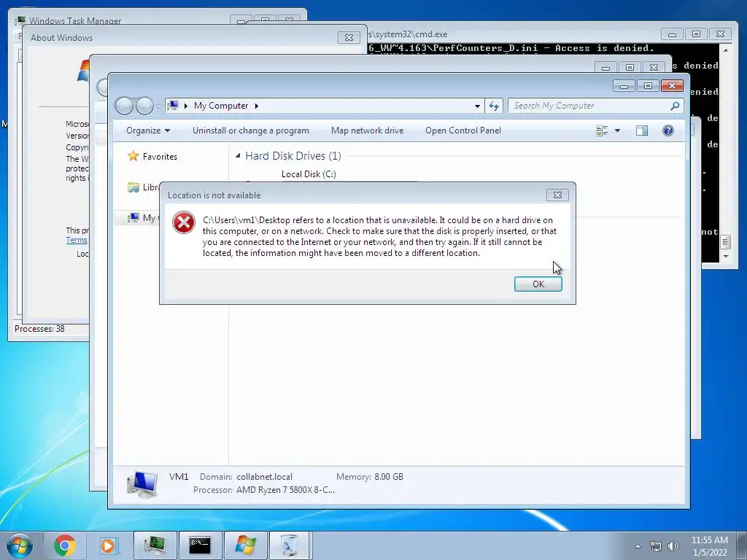This screenshot has width=747, height=560.
Task: Click OK in the Location is not available dialog
Action: coord(538,284)
